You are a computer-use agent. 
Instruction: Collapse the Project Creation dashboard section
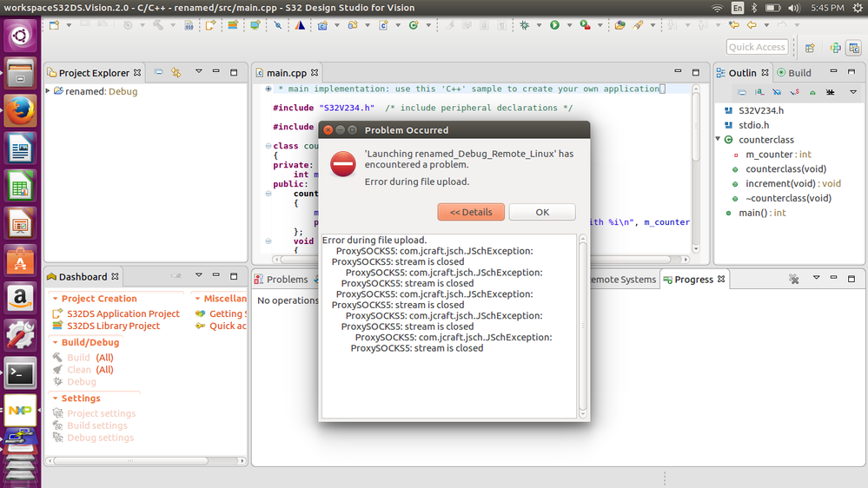click(56, 298)
